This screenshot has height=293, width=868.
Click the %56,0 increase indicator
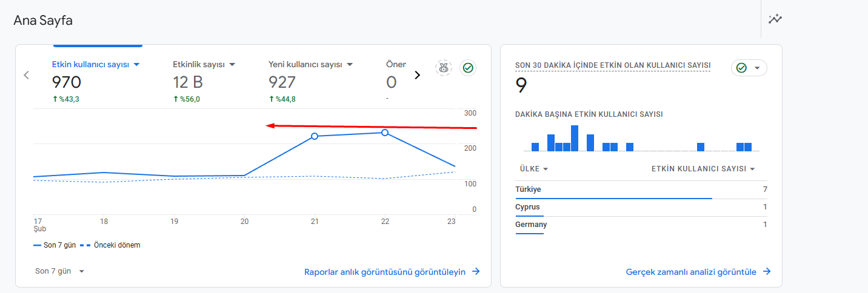[x=187, y=99]
